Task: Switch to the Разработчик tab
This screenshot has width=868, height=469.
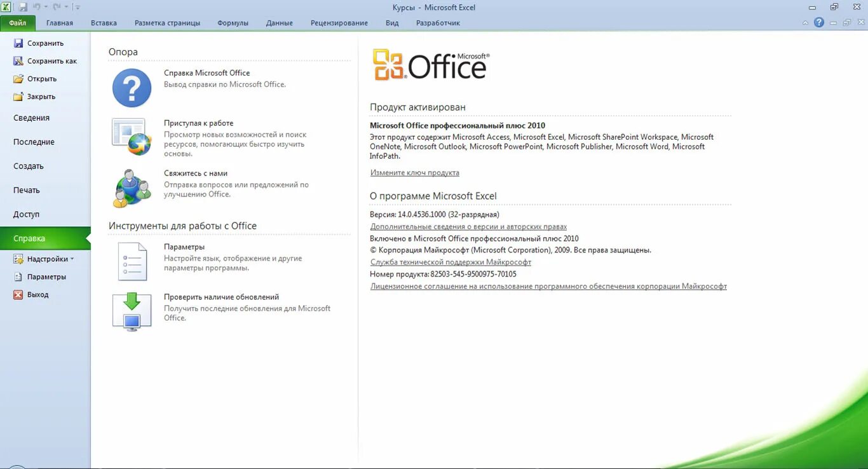Action: 438,23
